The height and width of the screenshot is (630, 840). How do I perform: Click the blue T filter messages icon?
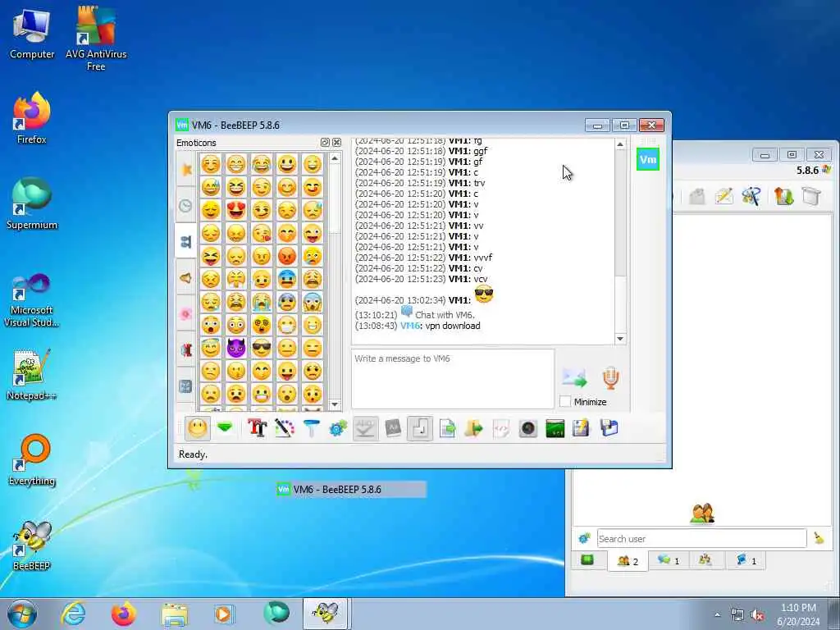(311, 428)
